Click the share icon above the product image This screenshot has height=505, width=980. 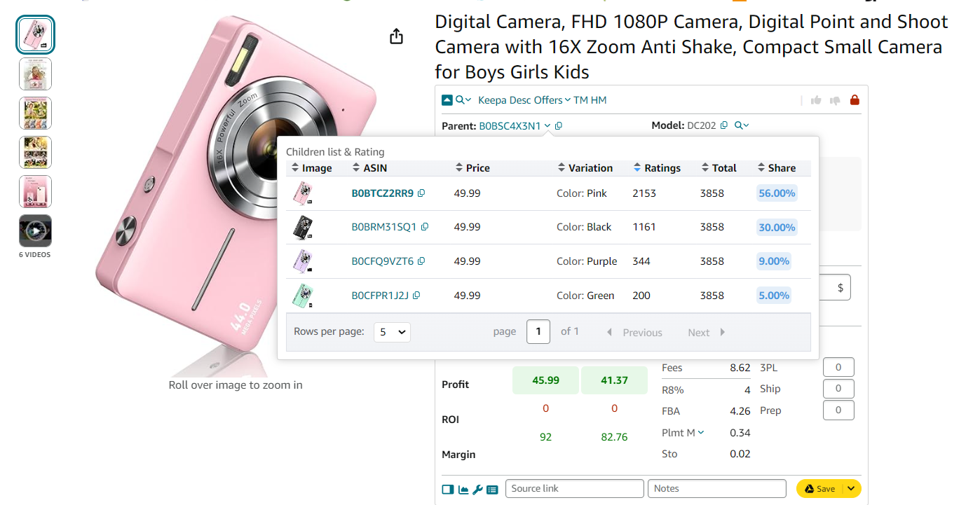tap(396, 35)
